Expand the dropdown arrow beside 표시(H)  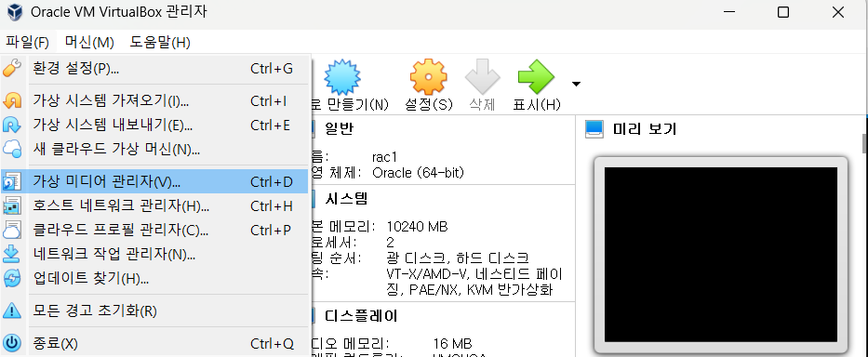576,84
